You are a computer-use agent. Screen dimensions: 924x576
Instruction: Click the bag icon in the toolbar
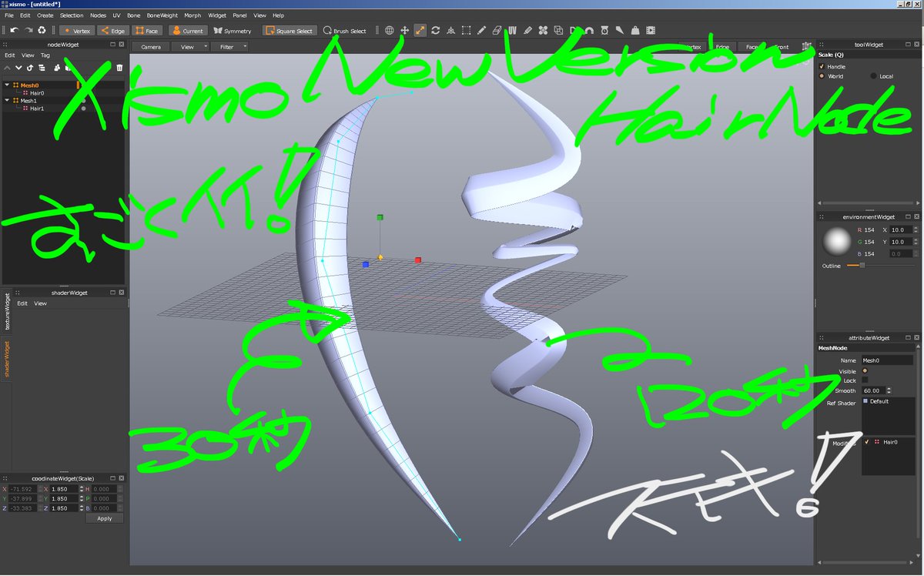coord(635,31)
